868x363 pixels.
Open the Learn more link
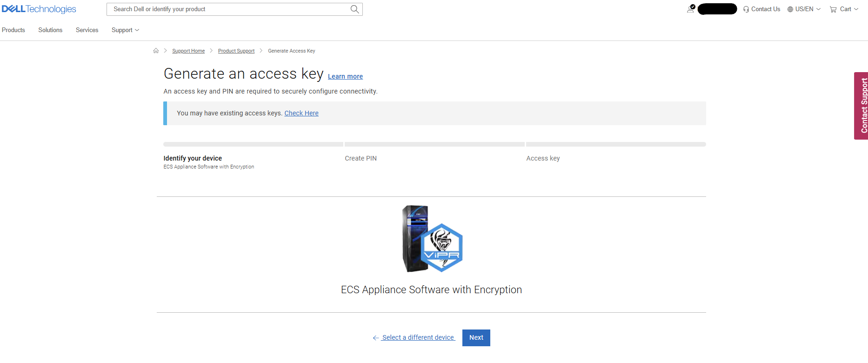tap(345, 76)
